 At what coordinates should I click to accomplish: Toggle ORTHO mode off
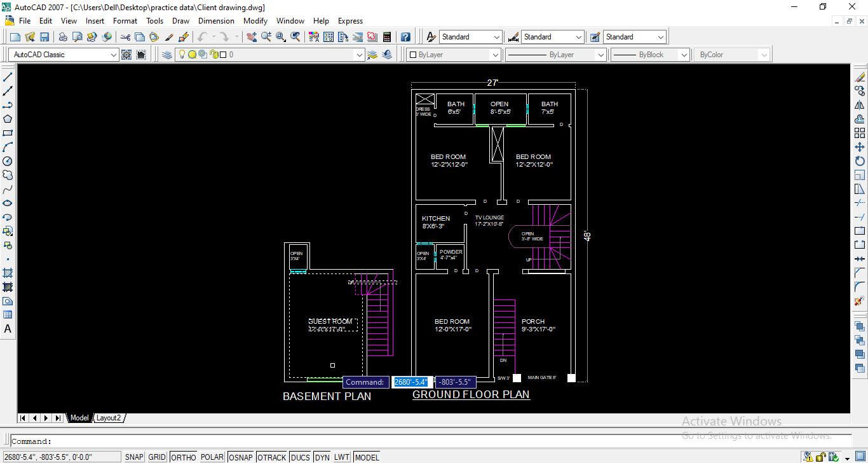184,457
